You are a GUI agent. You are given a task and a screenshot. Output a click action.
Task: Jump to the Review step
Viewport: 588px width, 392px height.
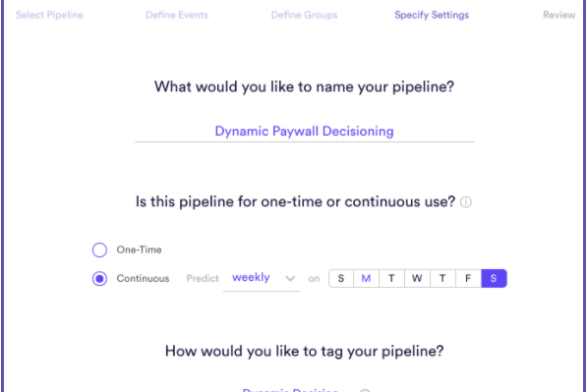click(x=559, y=15)
